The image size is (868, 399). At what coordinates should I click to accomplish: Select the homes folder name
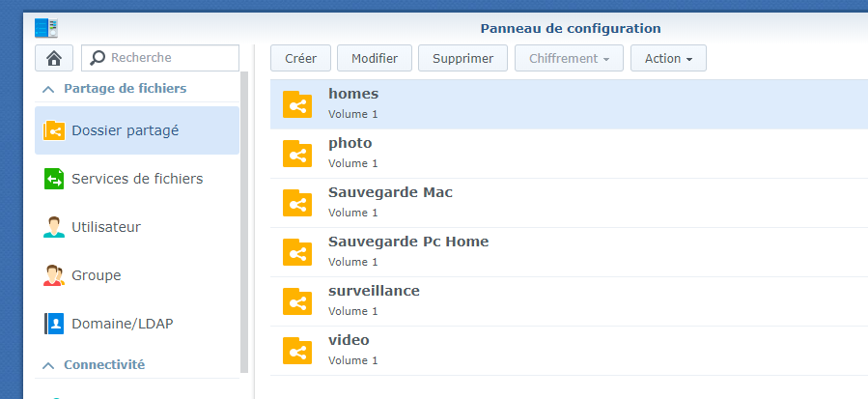pyautogui.click(x=353, y=94)
